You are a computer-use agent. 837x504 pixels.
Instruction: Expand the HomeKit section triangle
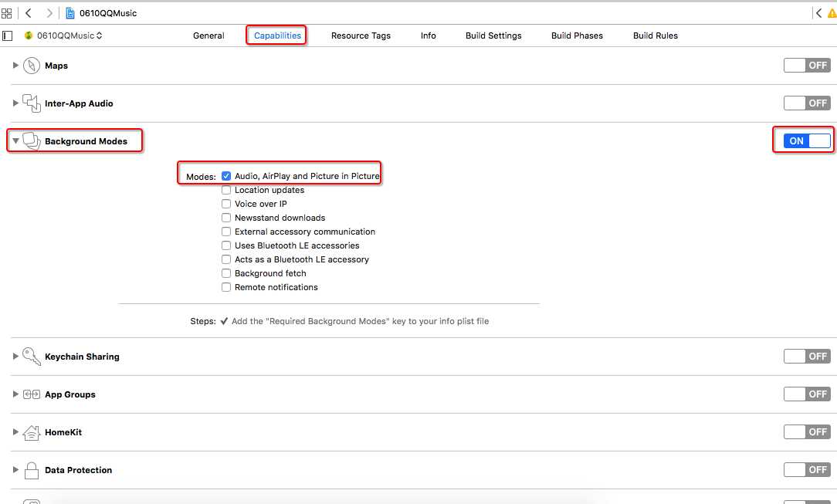(x=15, y=432)
